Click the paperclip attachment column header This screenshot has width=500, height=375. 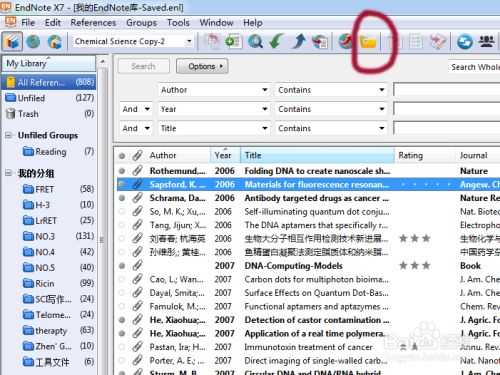tap(137, 155)
